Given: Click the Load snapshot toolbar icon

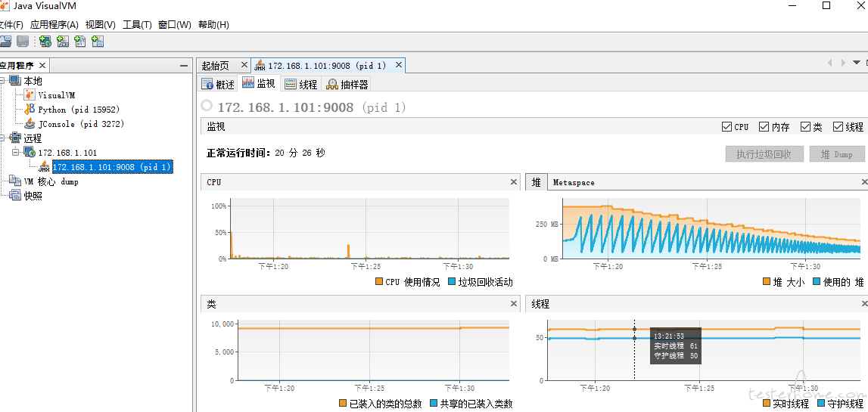Looking at the screenshot, I should pos(5,41).
